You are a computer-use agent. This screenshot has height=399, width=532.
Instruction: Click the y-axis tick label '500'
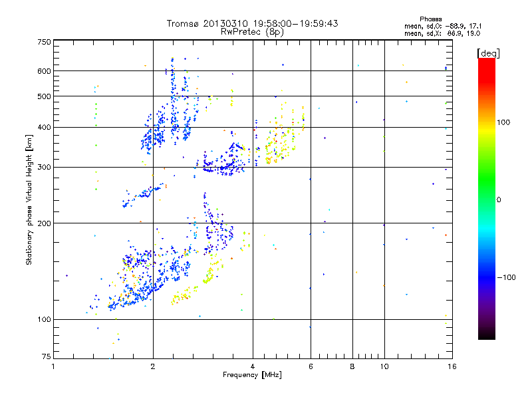coord(45,96)
